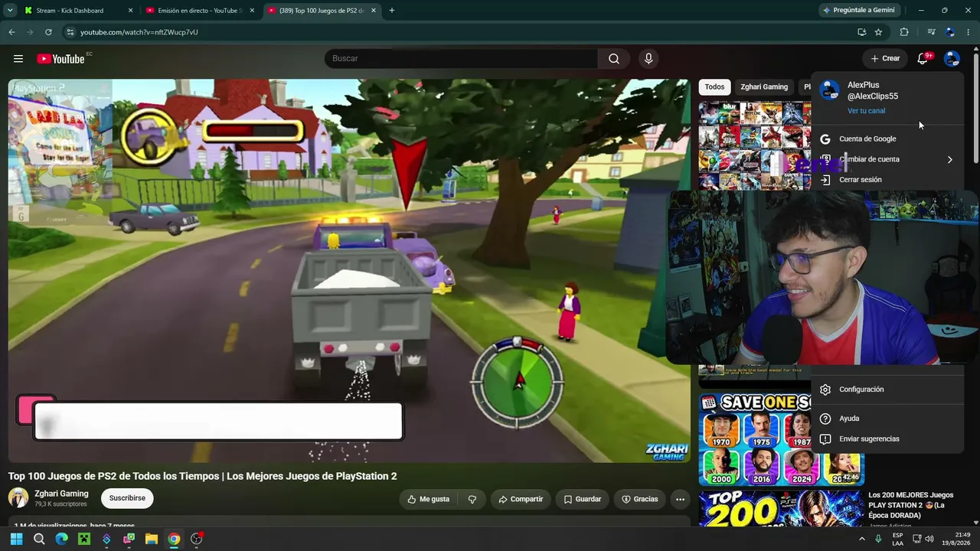Viewport: 980px width, 551px height.
Task: Open the site information icon in address bar
Action: [x=70, y=32]
